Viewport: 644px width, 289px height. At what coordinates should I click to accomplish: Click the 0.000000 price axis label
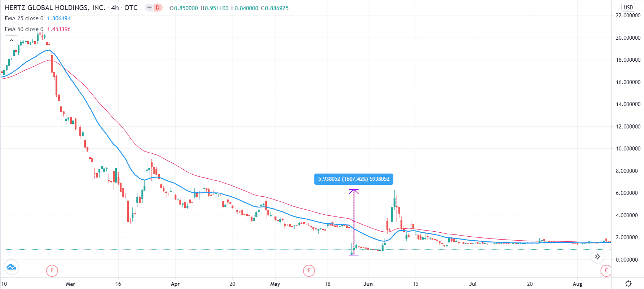[628, 260]
